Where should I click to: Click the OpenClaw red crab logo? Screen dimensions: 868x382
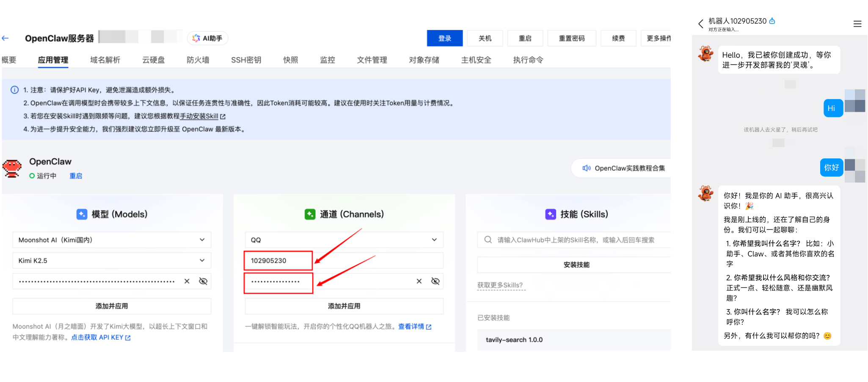[12, 168]
